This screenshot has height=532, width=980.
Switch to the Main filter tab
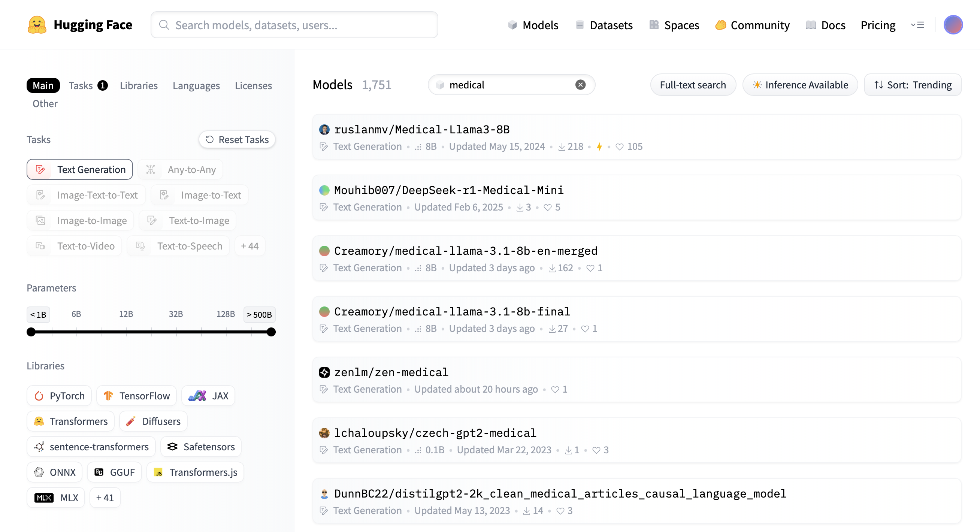43,85
